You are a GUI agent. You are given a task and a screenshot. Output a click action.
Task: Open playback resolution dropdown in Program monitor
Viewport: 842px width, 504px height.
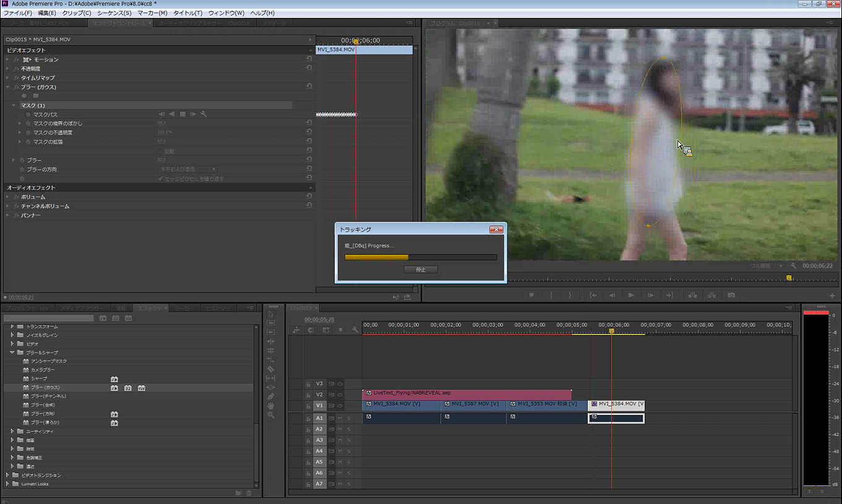[x=766, y=266]
